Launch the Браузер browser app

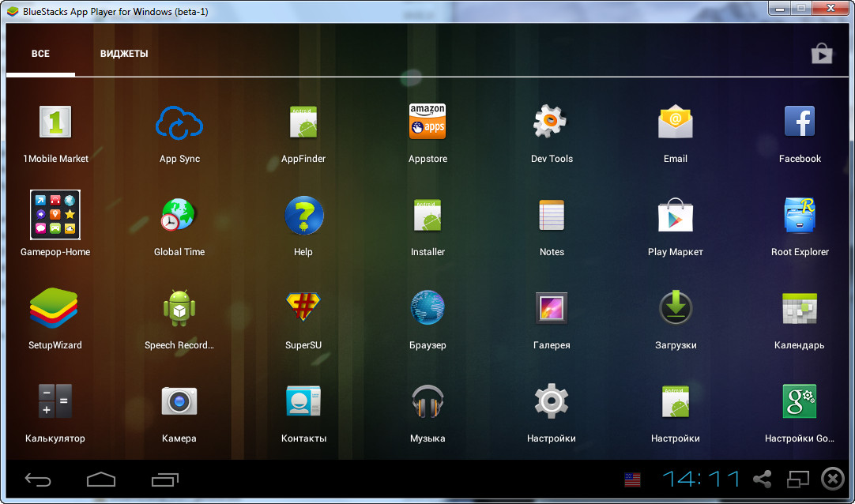(x=427, y=309)
